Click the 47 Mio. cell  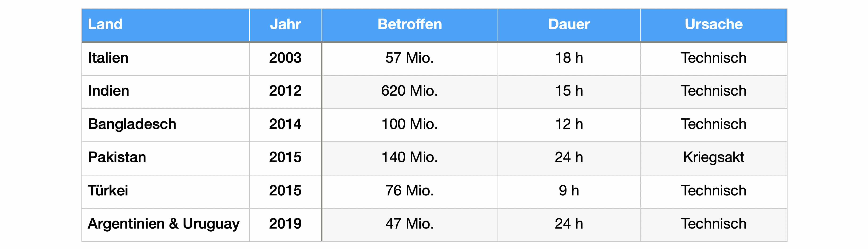[410, 224]
